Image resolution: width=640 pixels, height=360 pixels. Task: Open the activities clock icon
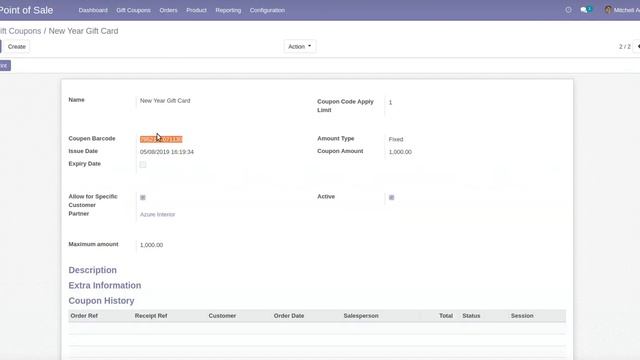click(x=568, y=10)
